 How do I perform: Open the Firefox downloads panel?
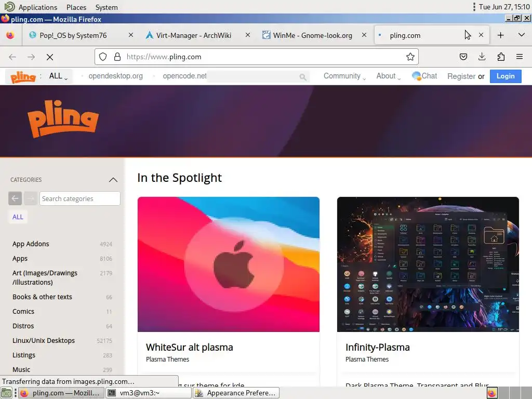pyautogui.click(x=482, y=57)
